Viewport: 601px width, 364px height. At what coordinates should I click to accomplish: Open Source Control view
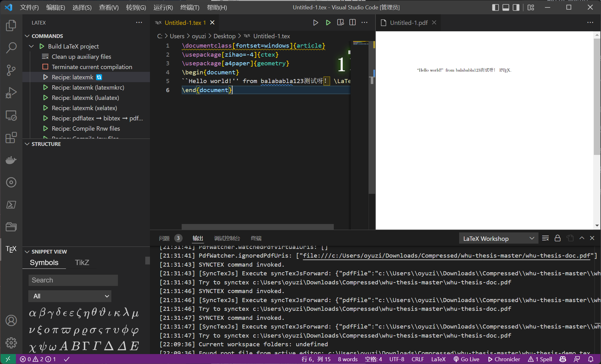pyautogui.click(x=11, y=70)
